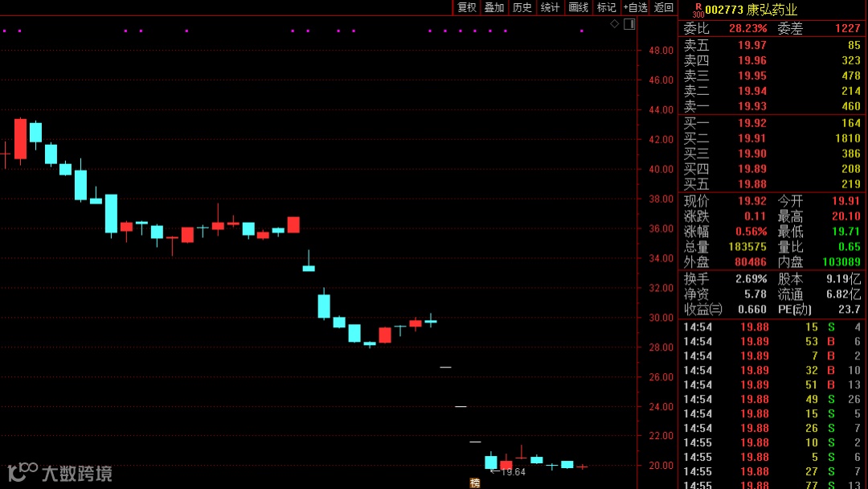Select the 买五 row at 19.88

pyautogui.click(x=772, y=184)
